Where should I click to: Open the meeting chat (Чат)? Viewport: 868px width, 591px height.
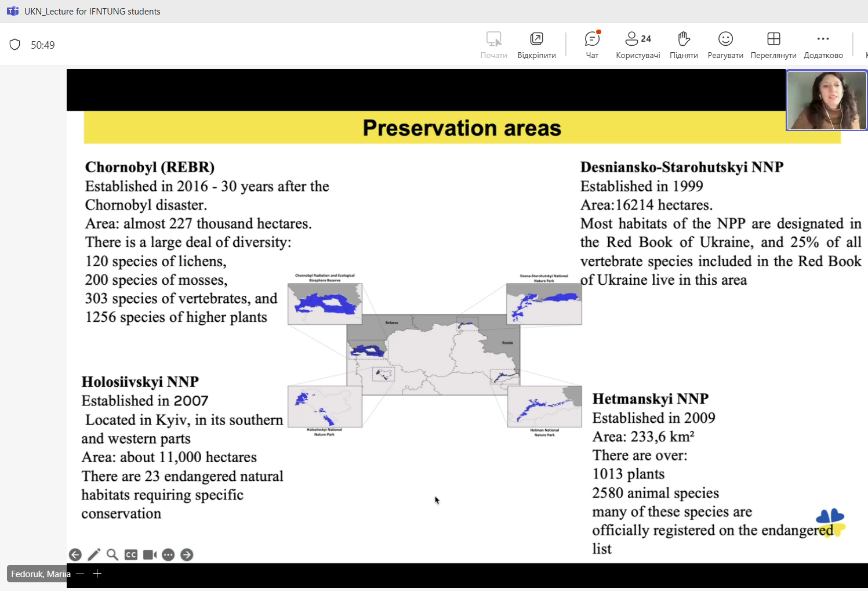coord(592,45)
